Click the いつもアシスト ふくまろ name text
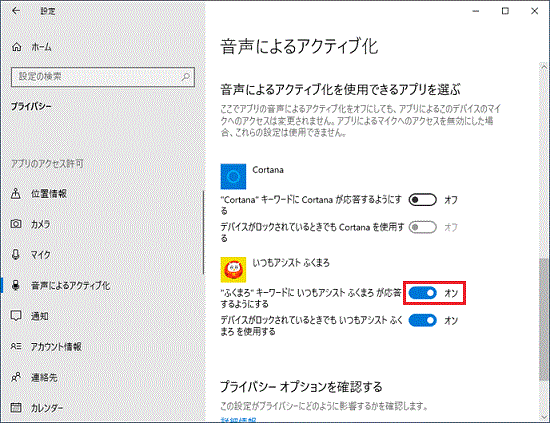550x423 pixels. point(291,263)
